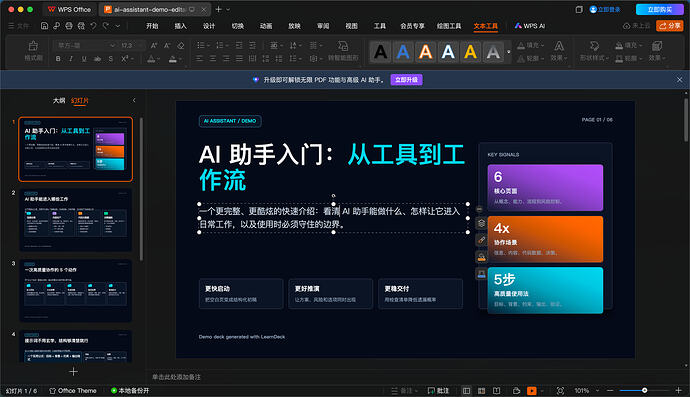The image size is (690, 397).
Task: Toggle italic formatting
Action: click(71, 59)
